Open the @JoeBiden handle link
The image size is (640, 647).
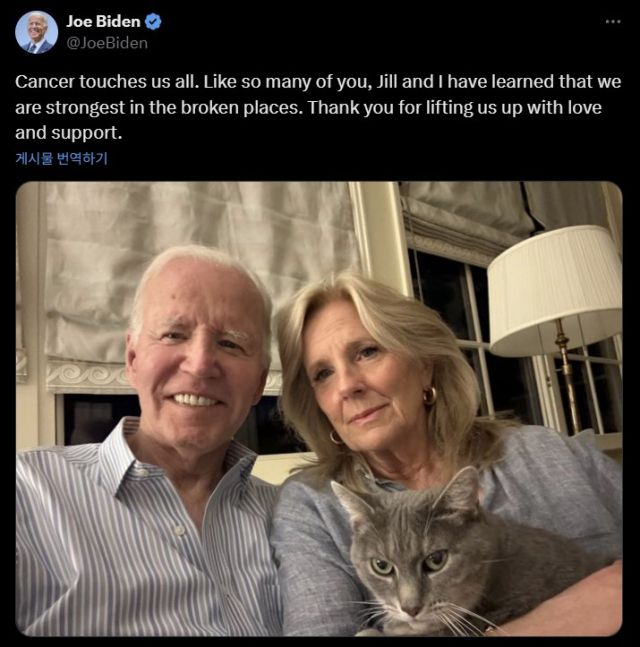106,42
